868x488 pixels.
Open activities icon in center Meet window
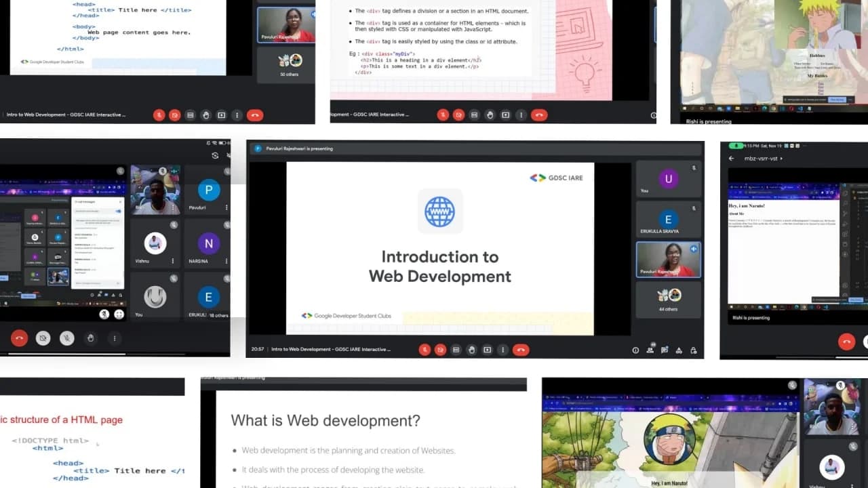pyautogui.click(x=679, y=350)
